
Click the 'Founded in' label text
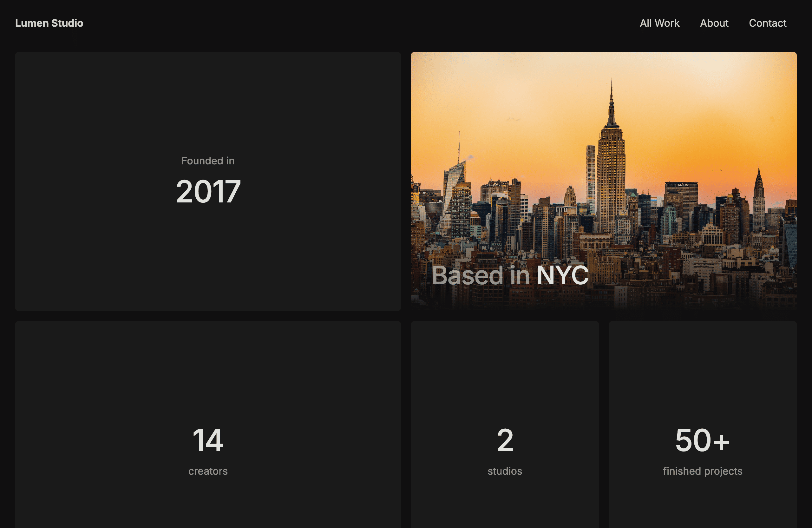coord(208,161)
